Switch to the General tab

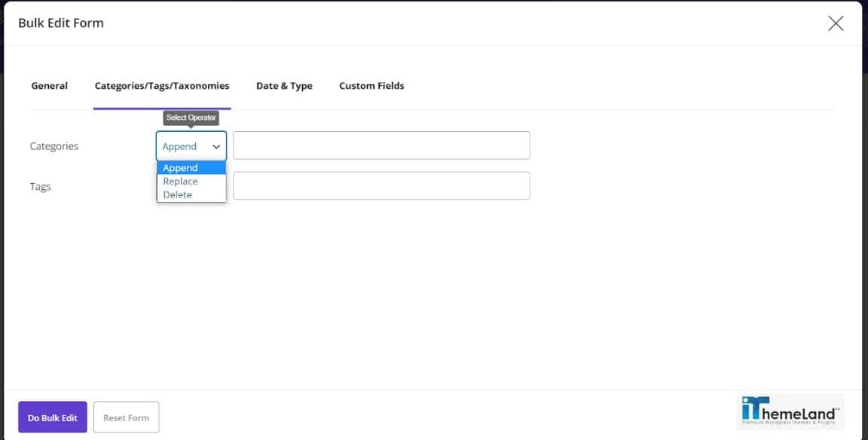[49, 85]
